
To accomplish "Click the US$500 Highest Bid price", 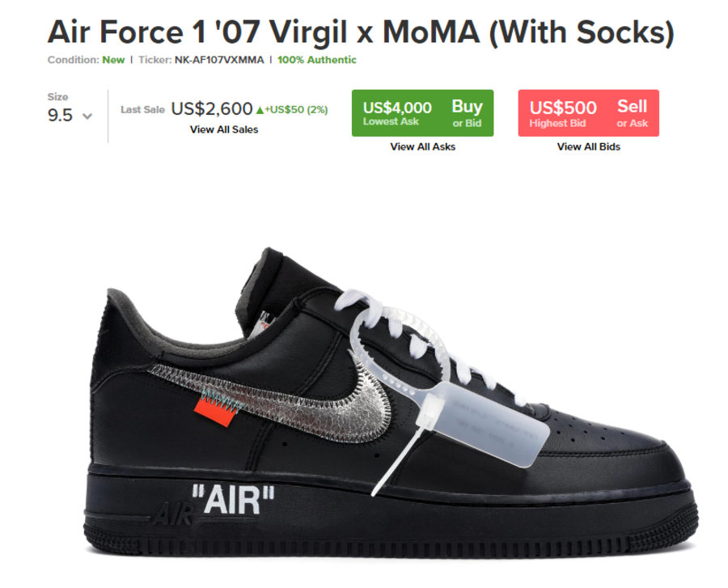I will [x=563, y=108].
